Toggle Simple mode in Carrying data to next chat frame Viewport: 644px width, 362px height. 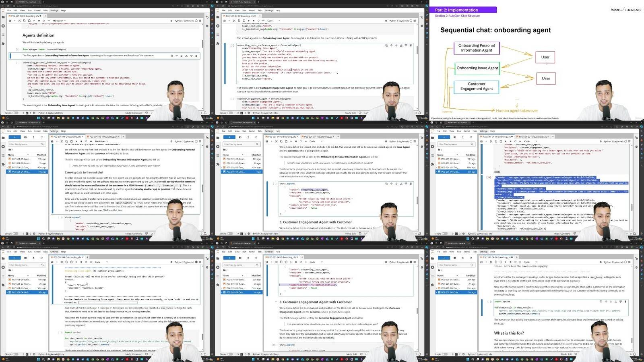coord(15,234)
